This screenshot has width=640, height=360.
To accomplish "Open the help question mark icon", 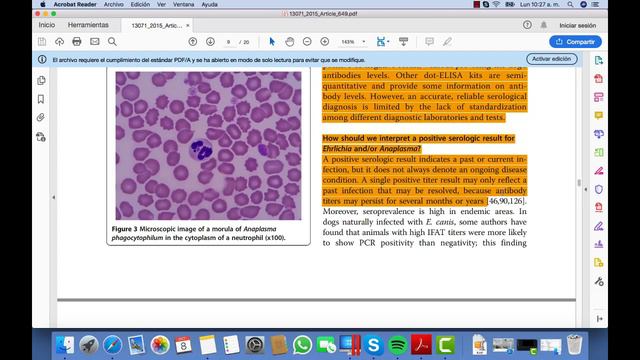I will click(x=527, y=25).
